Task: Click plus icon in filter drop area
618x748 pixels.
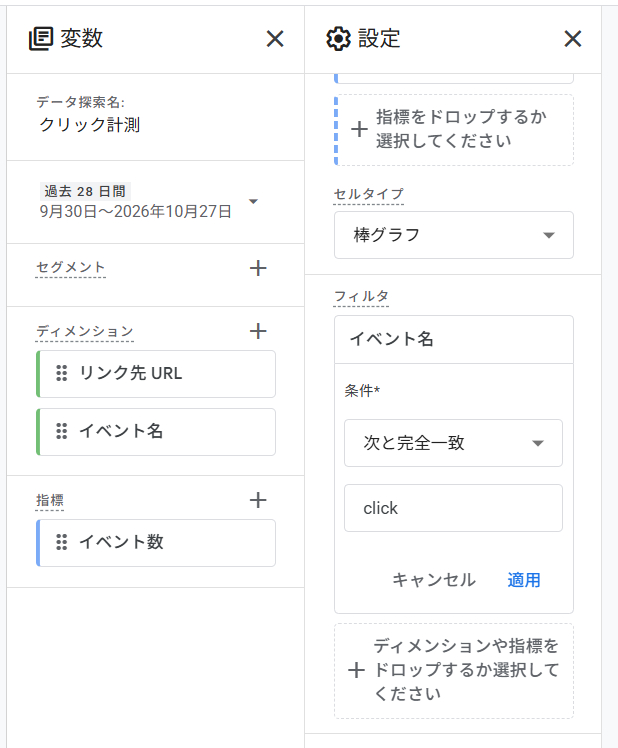Action: click(x=356, y=670)
